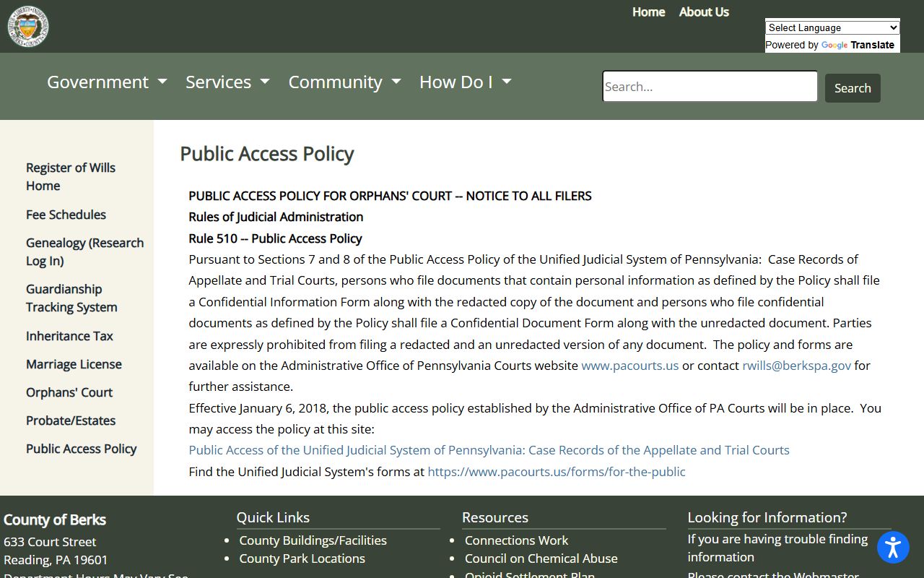Open Genealogy (Research Log In) link
Image resolution: width=924 pixels, height=578 pixels.
(x=84, y=251)
